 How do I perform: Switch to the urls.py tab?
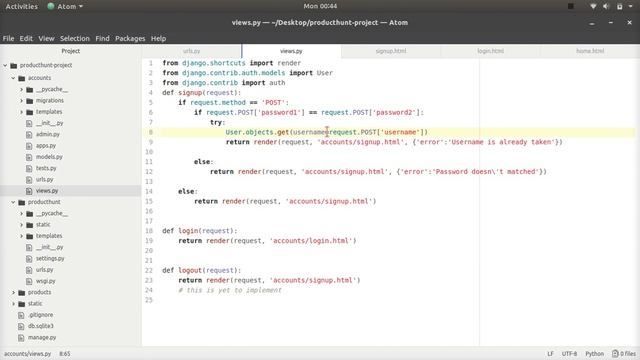tap(191, 51)
